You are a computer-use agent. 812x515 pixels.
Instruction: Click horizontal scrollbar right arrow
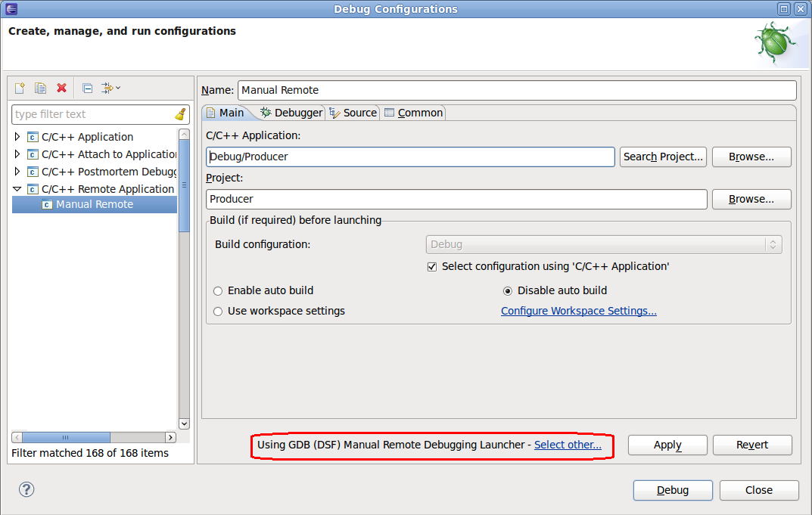pos(170,437)
